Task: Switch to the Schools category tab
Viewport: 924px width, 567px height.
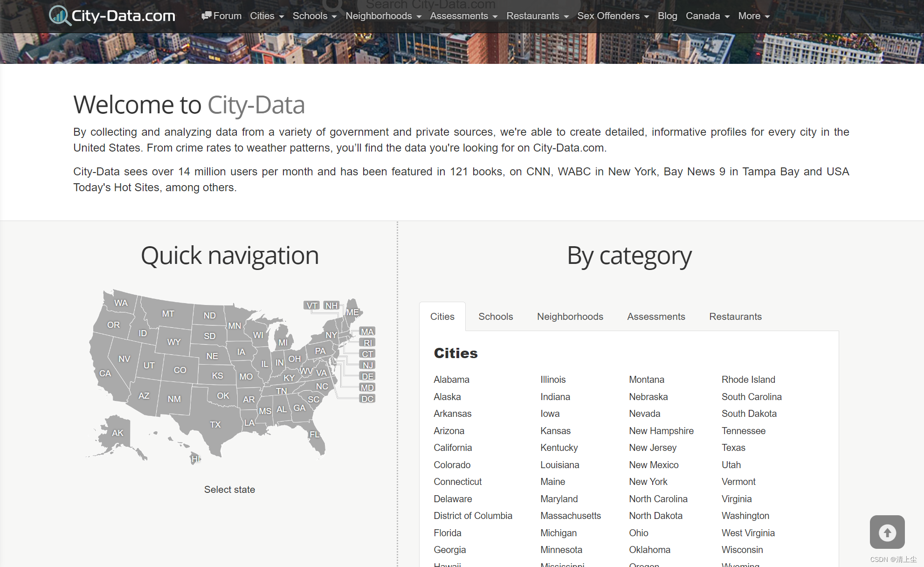Action: (496, 317)
